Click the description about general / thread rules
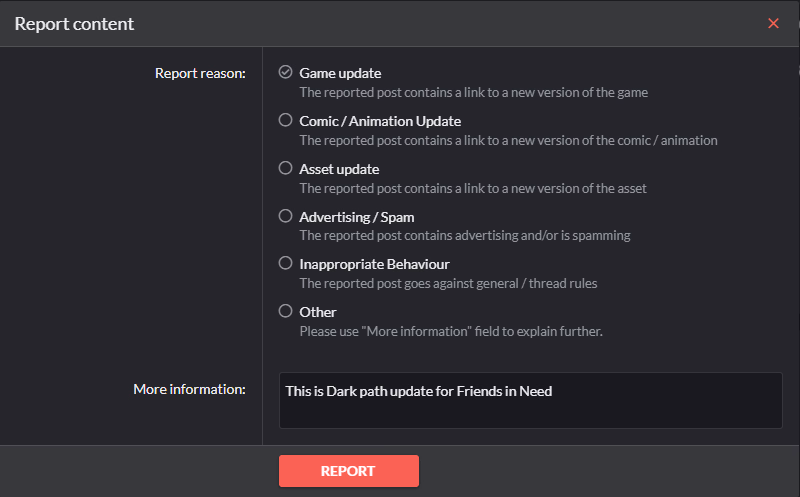The image size is (800, 497). [x=448, y=283]
